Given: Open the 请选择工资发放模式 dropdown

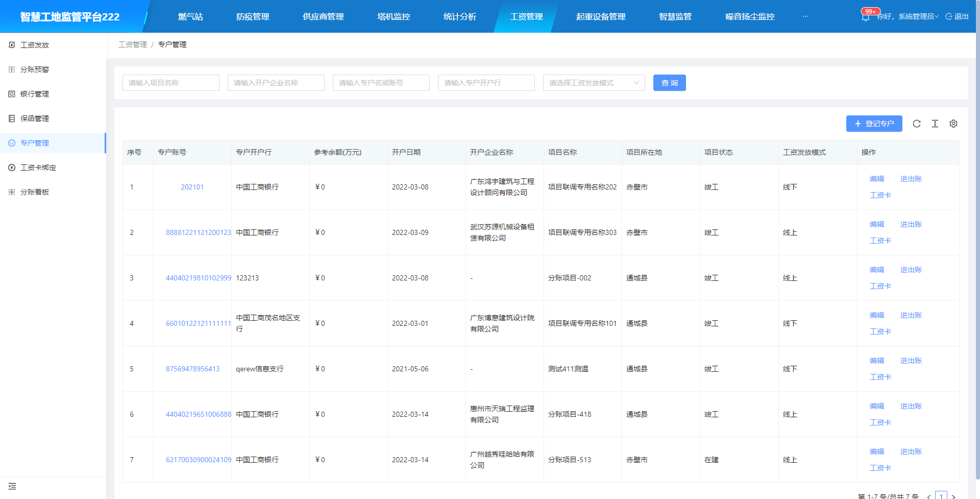Looking at the screenshot, I should (594, 83).
